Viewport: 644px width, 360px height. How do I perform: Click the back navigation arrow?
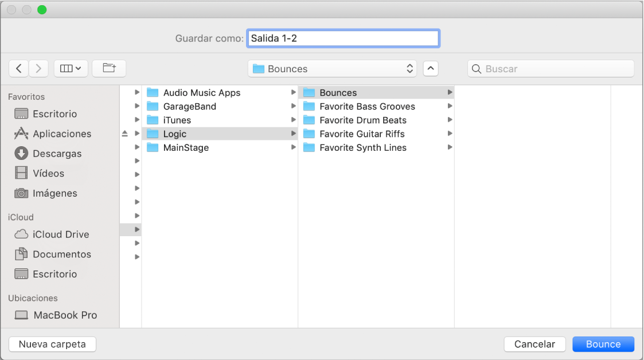[19, 68]
